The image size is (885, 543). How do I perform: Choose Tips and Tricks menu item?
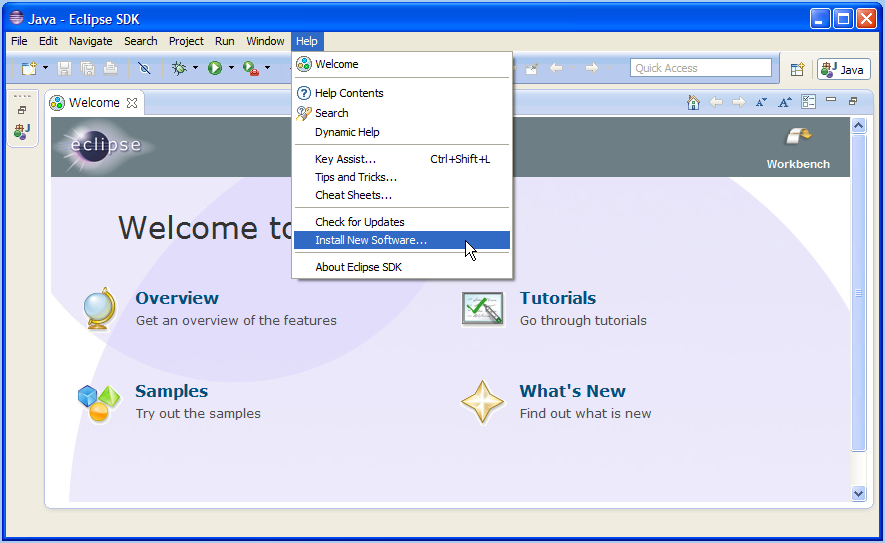click(x=402, y=177)
